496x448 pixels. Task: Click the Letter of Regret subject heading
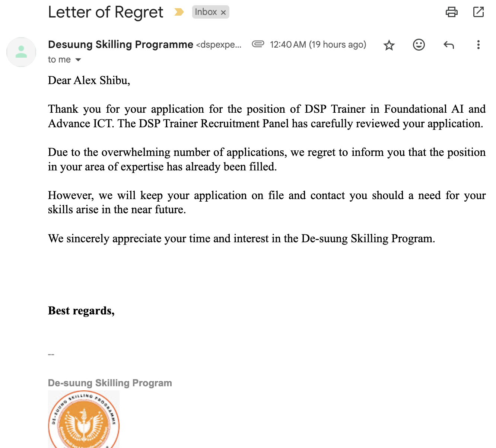click(x=105, y=12)
